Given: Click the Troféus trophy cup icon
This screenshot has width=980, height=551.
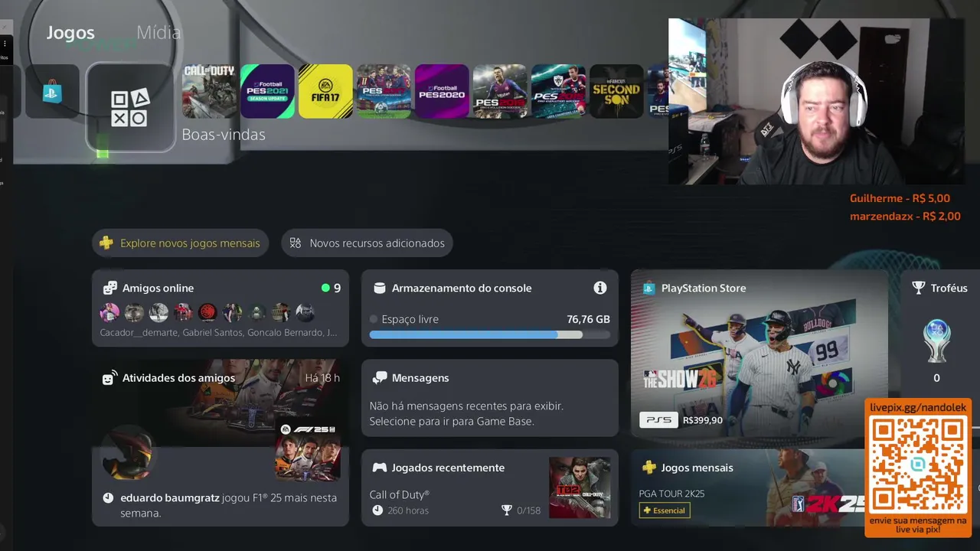Looking at the screenshot, I should tap(919, 289).
